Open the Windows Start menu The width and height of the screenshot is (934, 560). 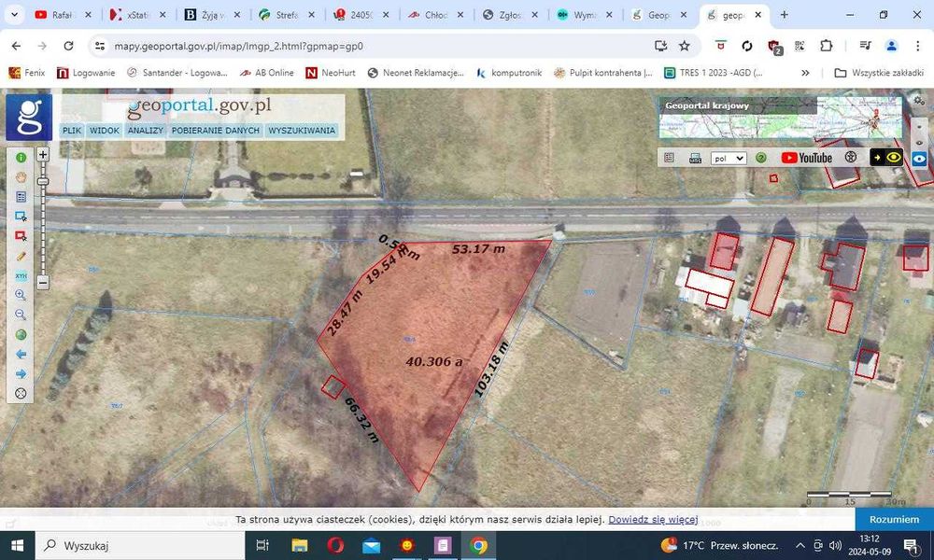coord(17,545)
